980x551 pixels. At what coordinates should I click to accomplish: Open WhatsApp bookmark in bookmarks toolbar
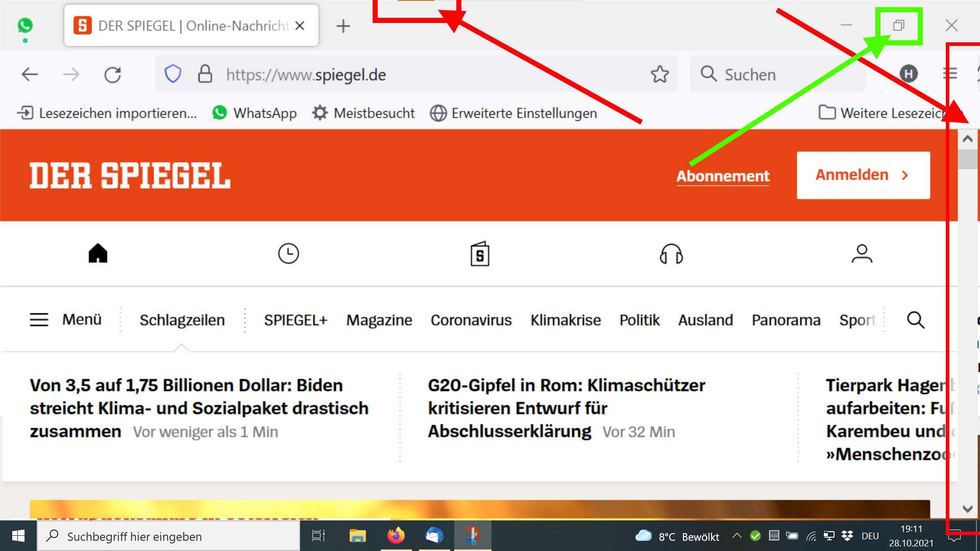[255, 113]
